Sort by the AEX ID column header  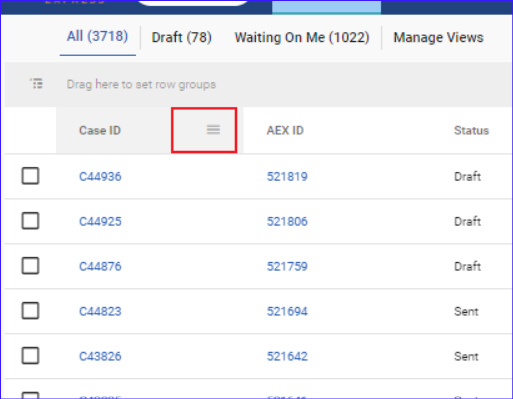tap(285, 130)
